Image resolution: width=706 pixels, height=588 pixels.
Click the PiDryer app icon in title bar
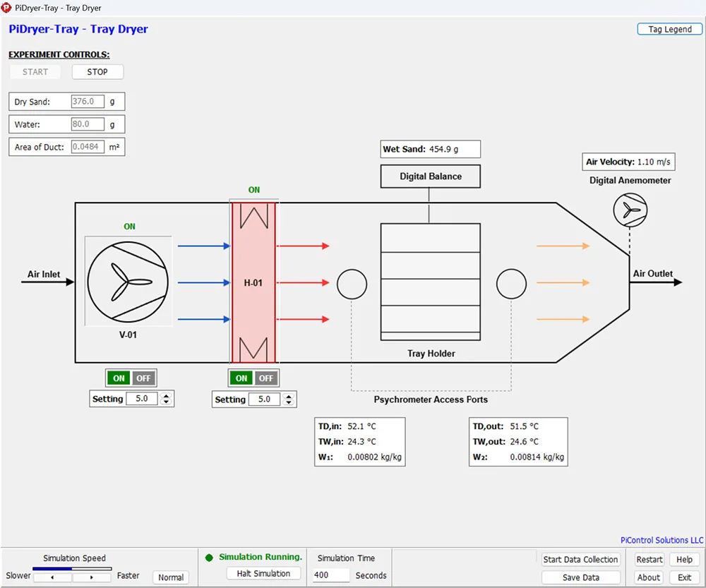point(6,8)
